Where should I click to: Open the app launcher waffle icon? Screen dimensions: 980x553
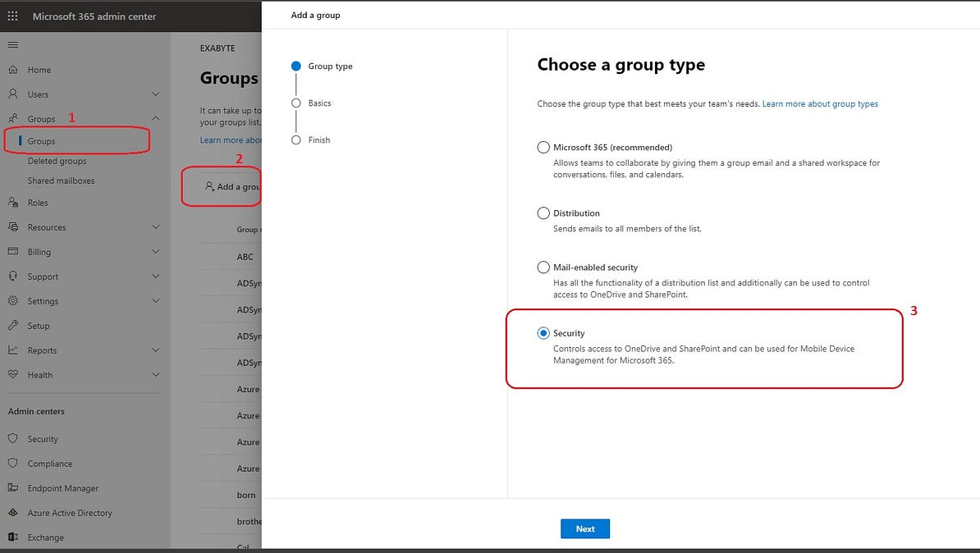pyautogui.click(x=12, y=16)
